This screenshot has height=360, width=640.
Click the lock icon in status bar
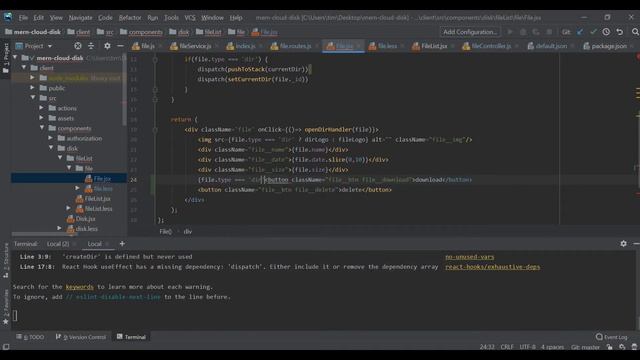point(609,347)
